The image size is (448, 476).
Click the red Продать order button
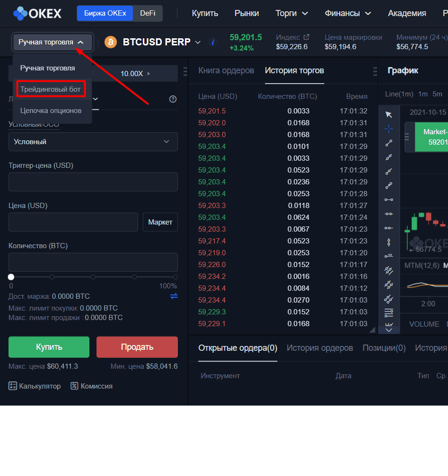[x=137, y=347]
